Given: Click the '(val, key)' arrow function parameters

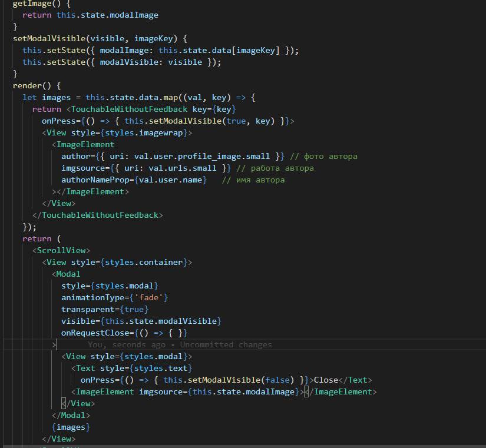Looking at the screenshot, I should [207, 98].
